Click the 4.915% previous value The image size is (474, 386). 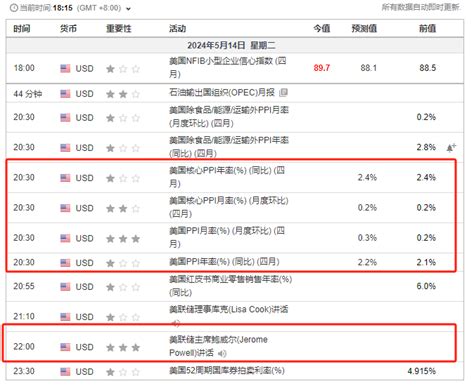(422, 371)
